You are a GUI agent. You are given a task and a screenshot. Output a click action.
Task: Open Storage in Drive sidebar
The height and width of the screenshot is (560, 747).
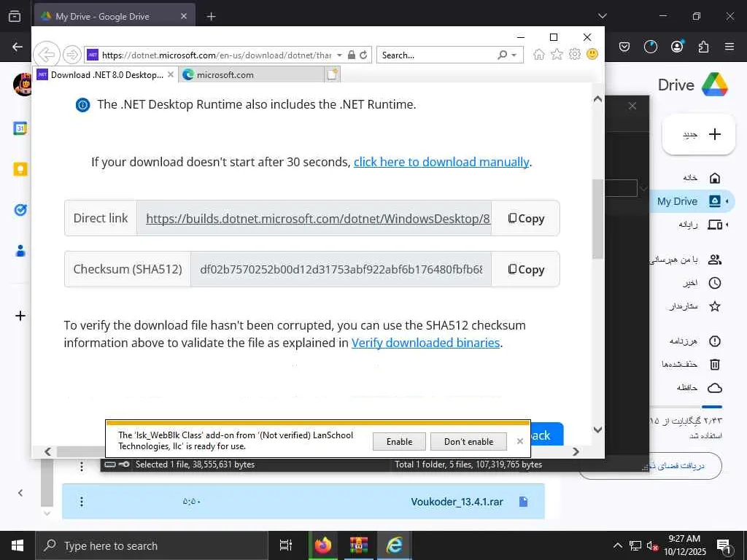[x=699, y=388]
